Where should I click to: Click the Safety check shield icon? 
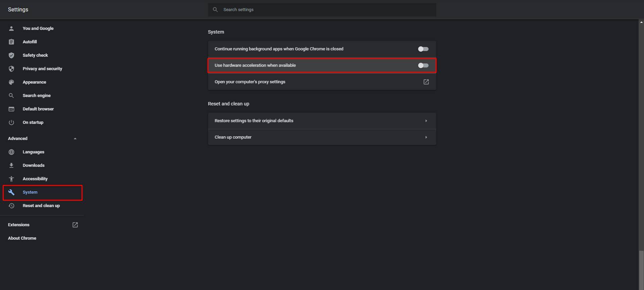coord(11,55)
